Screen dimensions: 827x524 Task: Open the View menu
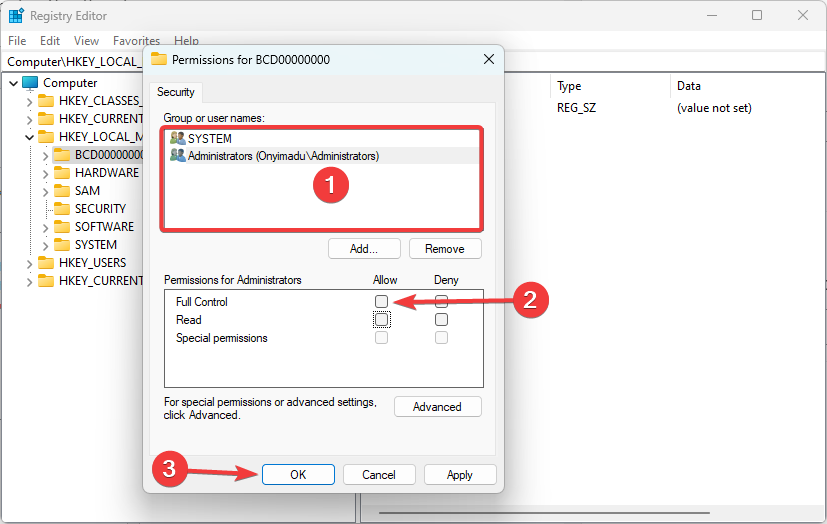(x=86, y=41)
